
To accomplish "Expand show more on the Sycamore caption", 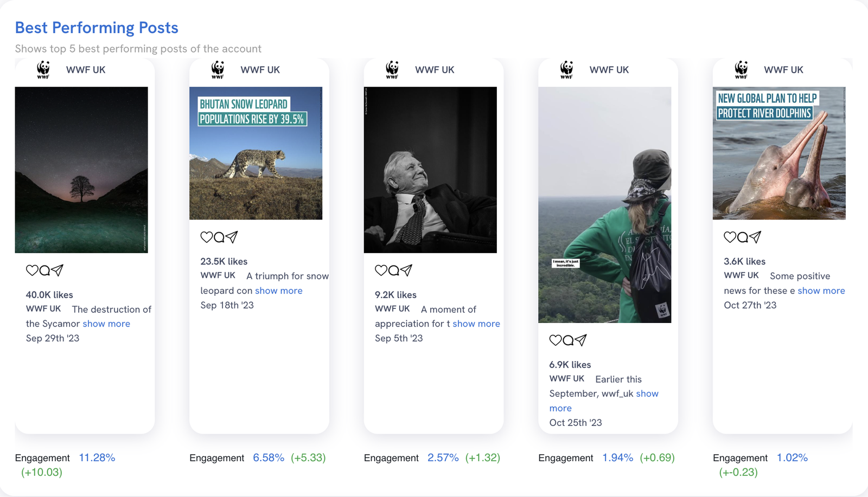I will coord(105,324).
